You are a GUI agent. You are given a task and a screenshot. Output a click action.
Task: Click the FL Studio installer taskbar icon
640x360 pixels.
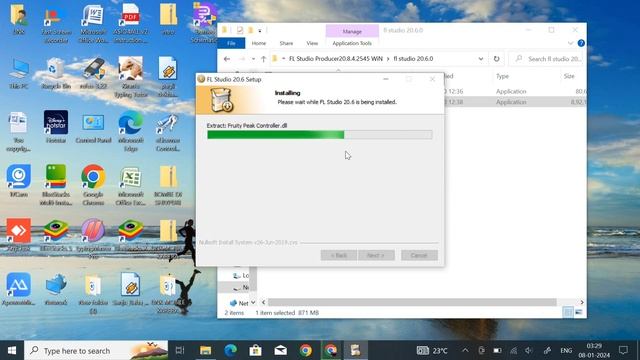356,350
